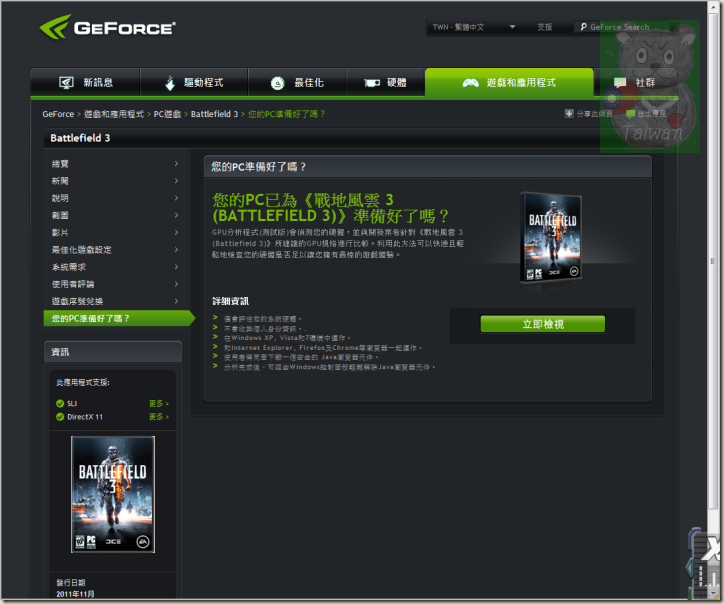Expand the 新聞 sidebar chevron

tap(176, 181)
